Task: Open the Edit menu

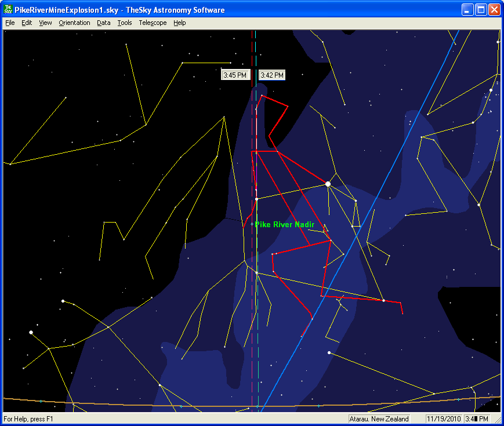Action: coord(27,23)
